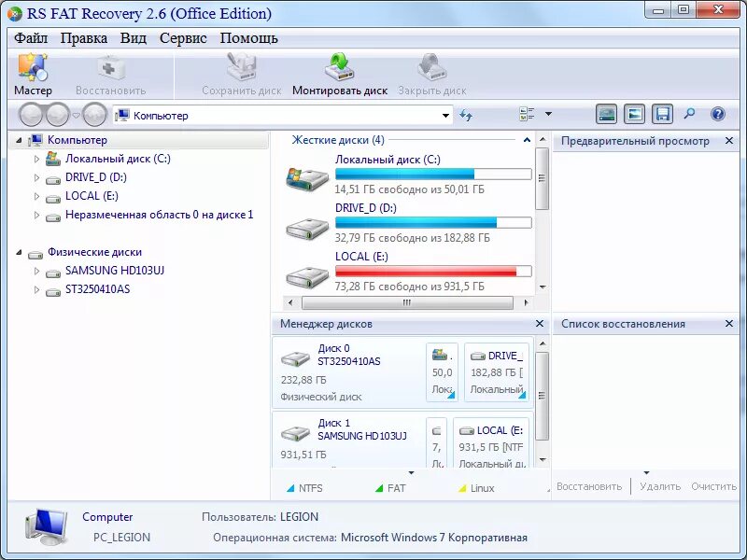Click the disk list vertical scrollbar down arrow
The image size is (747, 560).
coord(543,287)
